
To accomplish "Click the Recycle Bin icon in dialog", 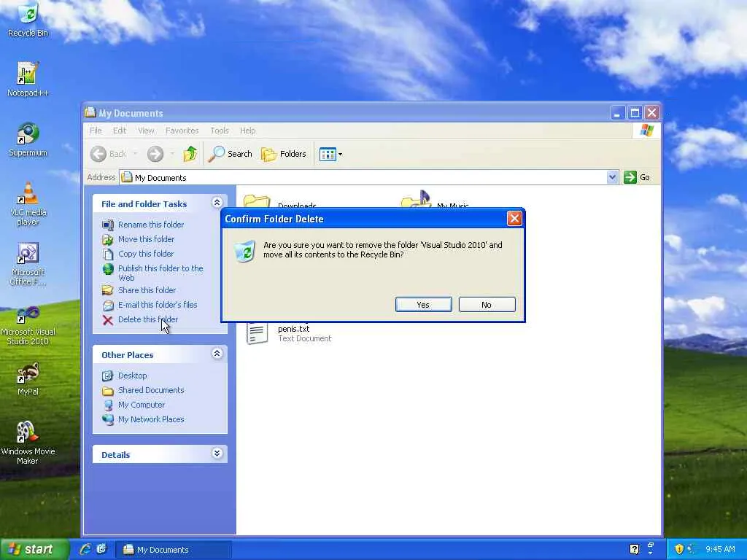I will click(245, 251).
